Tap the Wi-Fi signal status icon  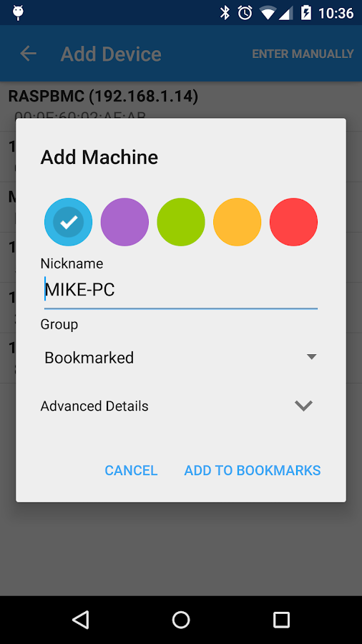pos(268,13)
